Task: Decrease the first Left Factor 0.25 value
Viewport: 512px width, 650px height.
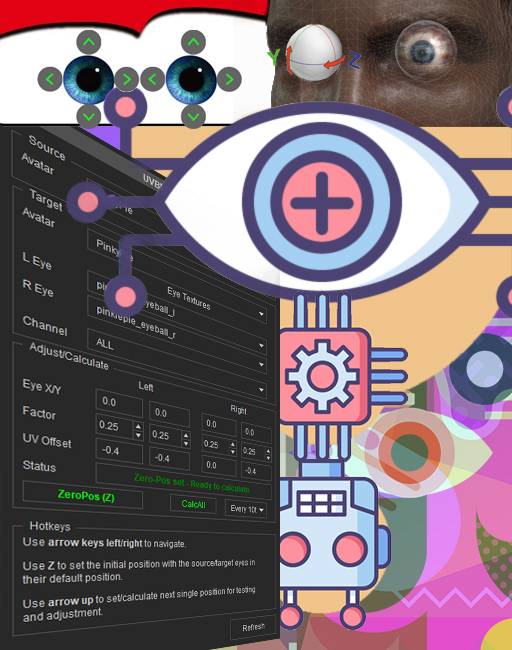Action: 138,436
